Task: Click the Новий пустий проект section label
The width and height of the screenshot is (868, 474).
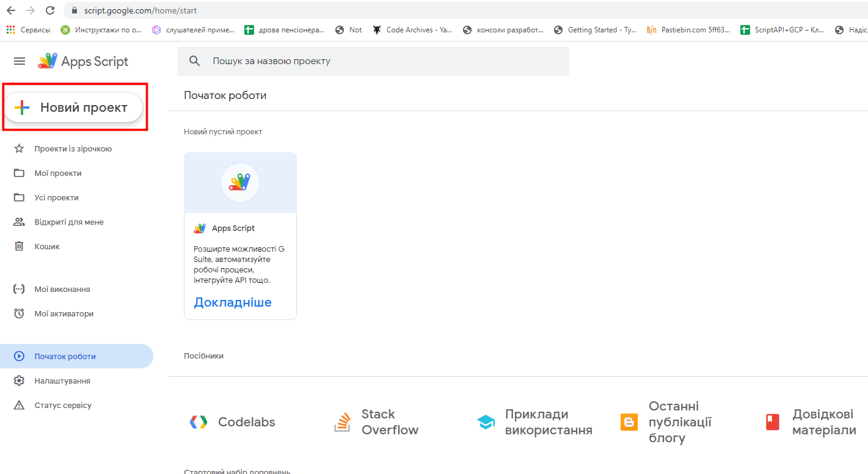Action: pyautogui.click(x=223, y=132)
